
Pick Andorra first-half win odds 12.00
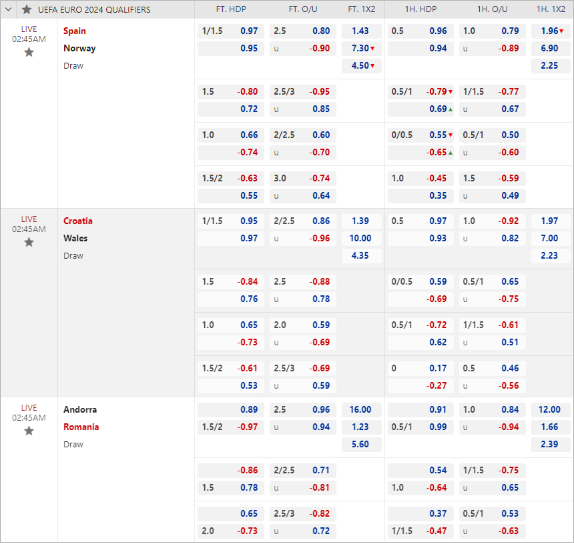(551, 410)
